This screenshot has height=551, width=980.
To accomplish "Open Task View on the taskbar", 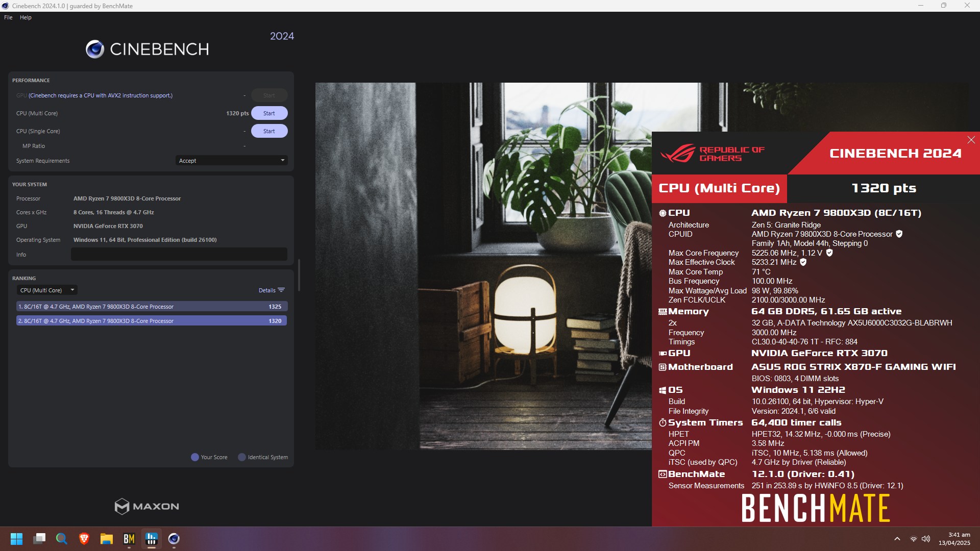I will [39, 539].
